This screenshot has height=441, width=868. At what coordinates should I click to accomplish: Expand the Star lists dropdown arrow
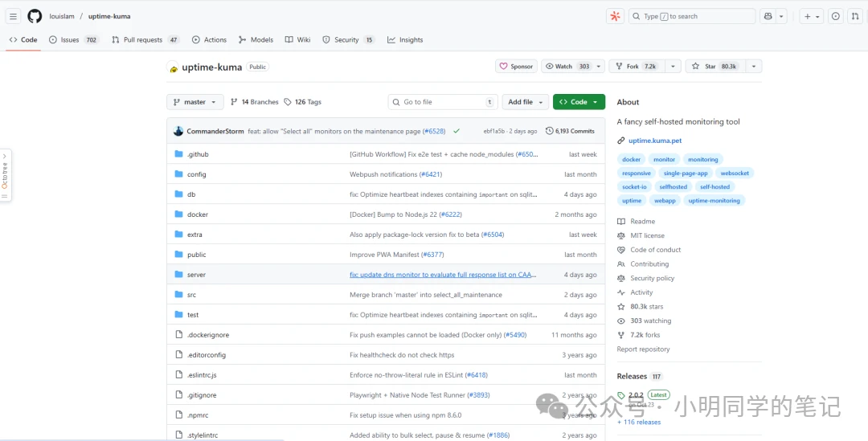pyautogui.click(x=753, y=67)
